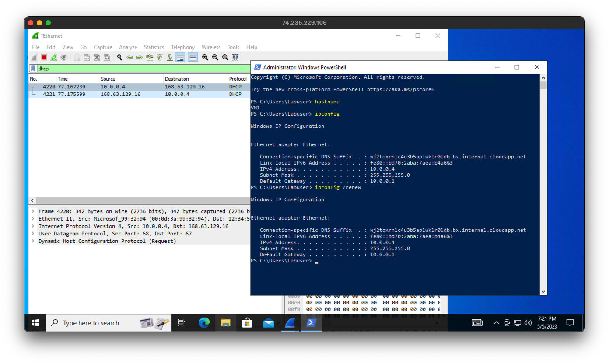The image size is (609, 364).
Task: Select packet 4221 in the list
Action: (131, 94)
